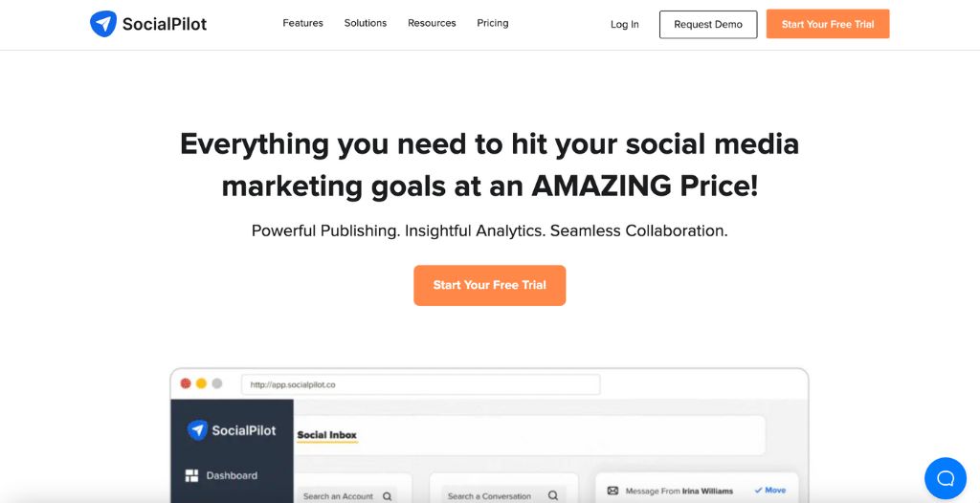The width and height of the screenshot is (980, 503).
Task: Click the envelope message icon
Action: click(613, 492)
